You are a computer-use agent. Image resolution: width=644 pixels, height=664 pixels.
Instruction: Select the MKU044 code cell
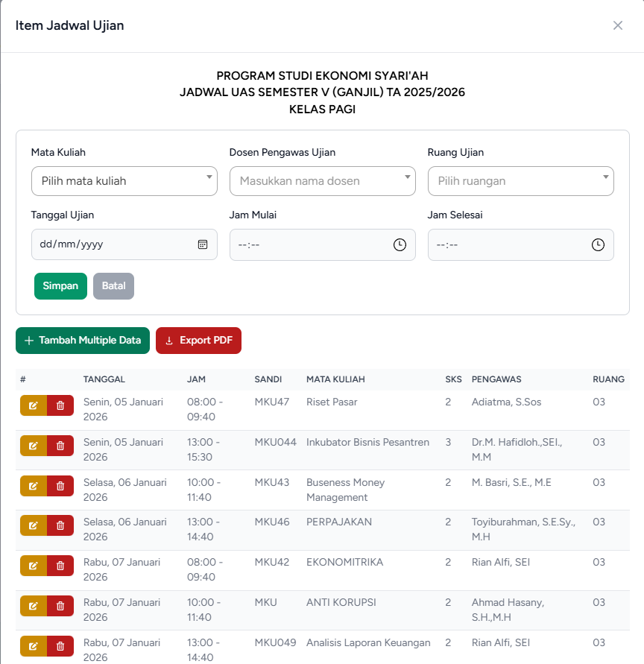click(x=275, y=442)
